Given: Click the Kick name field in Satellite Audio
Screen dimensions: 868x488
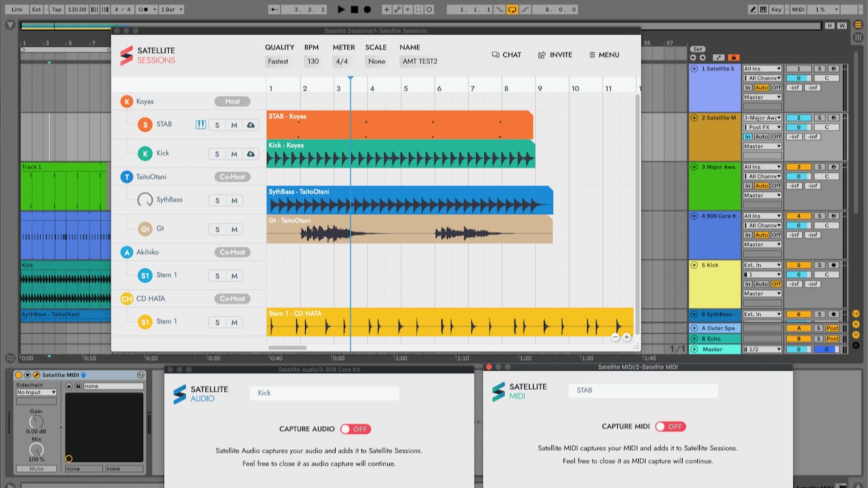Looking at the screenshot, I should pyautogui.click(x=324, y=393).
